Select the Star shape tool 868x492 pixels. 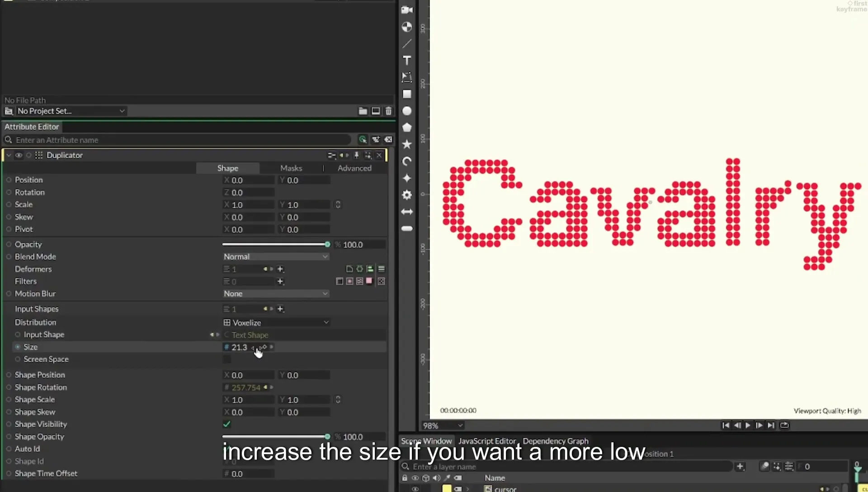[407, 144]
